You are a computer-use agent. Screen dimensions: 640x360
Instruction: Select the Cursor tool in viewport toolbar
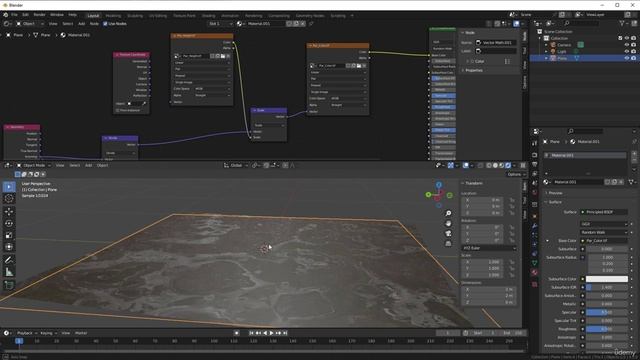tap(9, 199)
